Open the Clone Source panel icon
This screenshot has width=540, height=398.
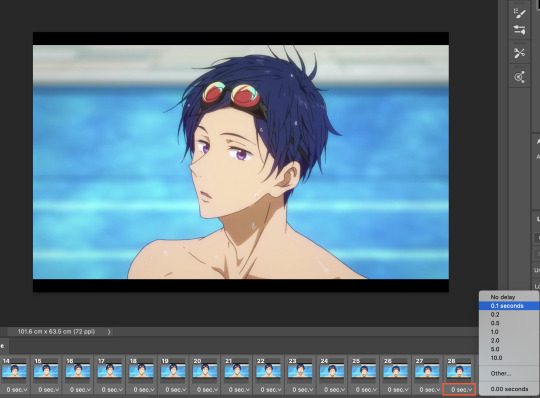519,77
